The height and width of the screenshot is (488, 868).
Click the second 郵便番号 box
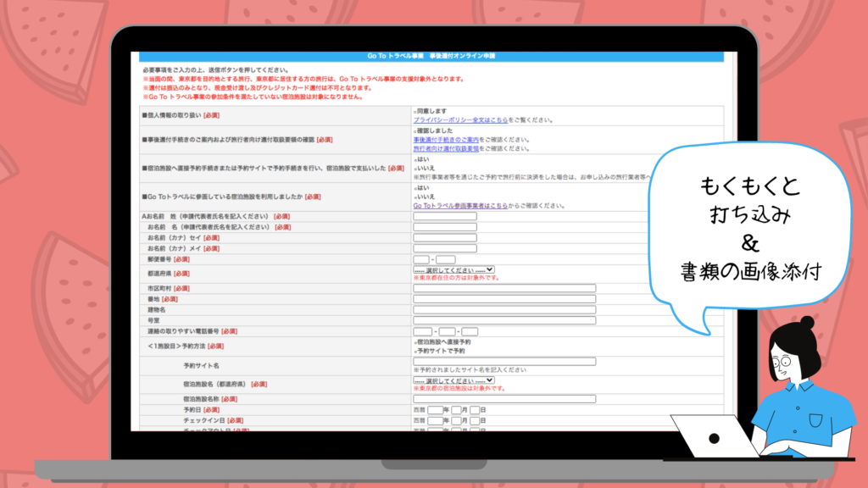coord(446,259)
